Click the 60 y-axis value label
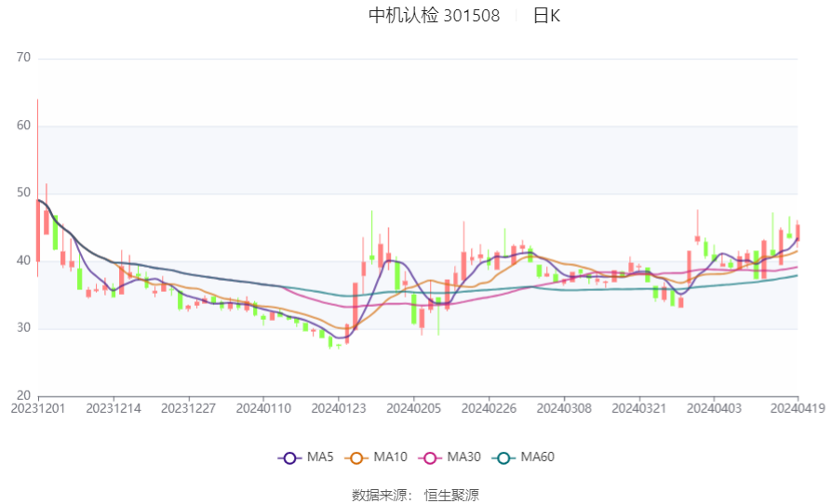Image resolution: width=831 pixels, height=504 pixels. click(23, 126)
